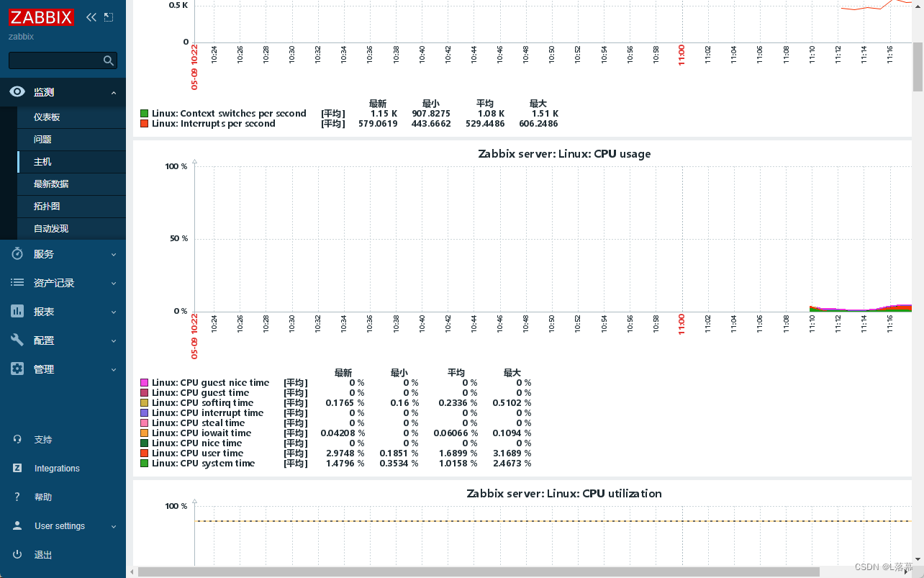924x578 pixels.
Task: Click the scroll-left arrow of horizontal scrollbar
Action: (132, 572)
